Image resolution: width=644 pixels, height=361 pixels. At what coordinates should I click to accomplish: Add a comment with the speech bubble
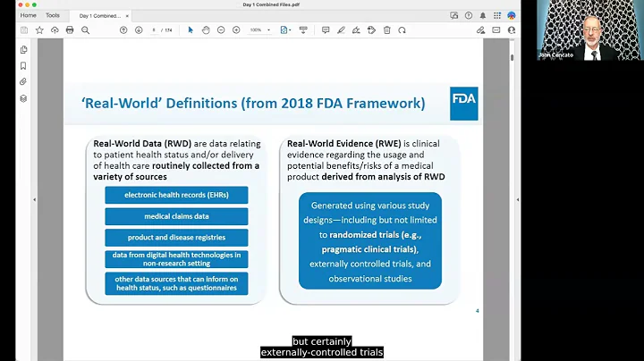(x=326, y=30)
